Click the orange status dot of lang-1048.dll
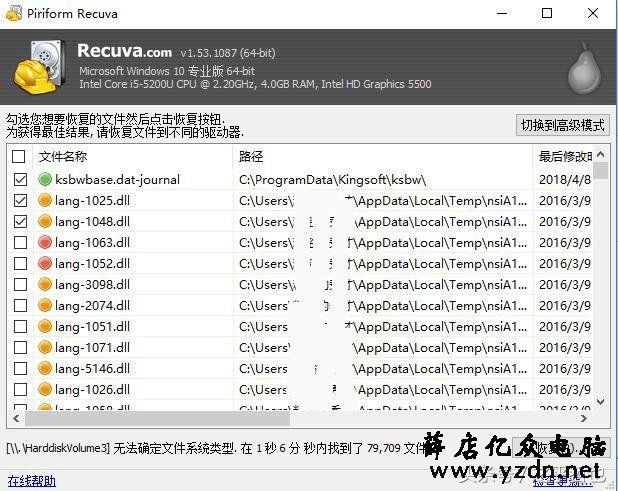 tap(45, 221)
